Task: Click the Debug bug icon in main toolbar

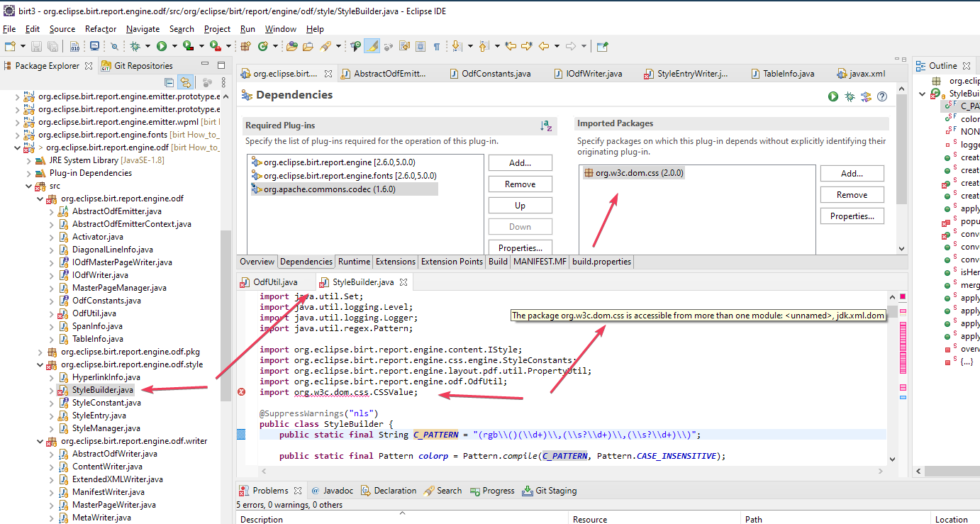Action: (x=135, y=46)
